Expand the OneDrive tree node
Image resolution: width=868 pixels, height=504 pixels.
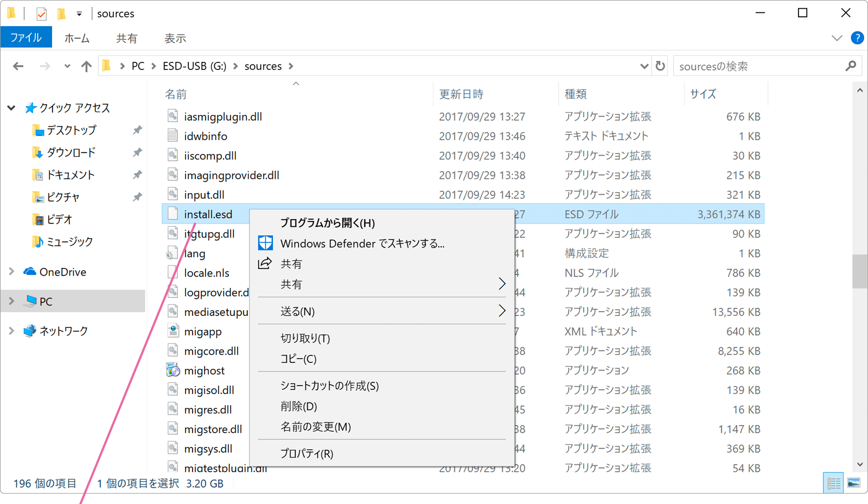(x=11, y=272)
